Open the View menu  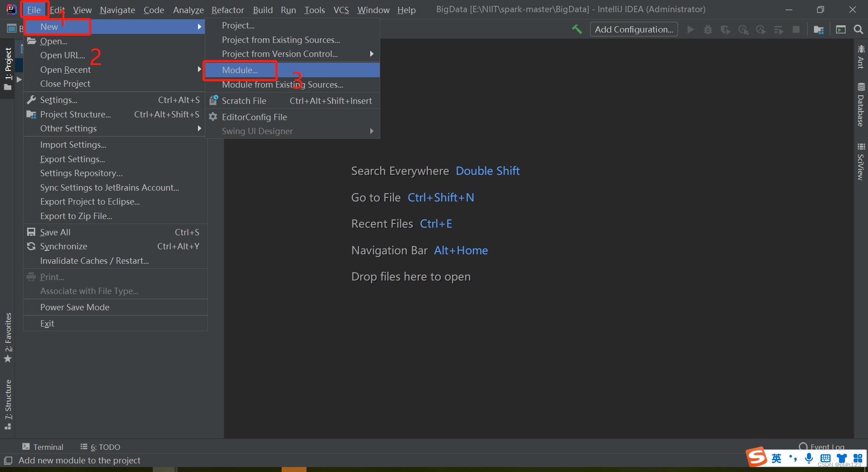(82, 10)
